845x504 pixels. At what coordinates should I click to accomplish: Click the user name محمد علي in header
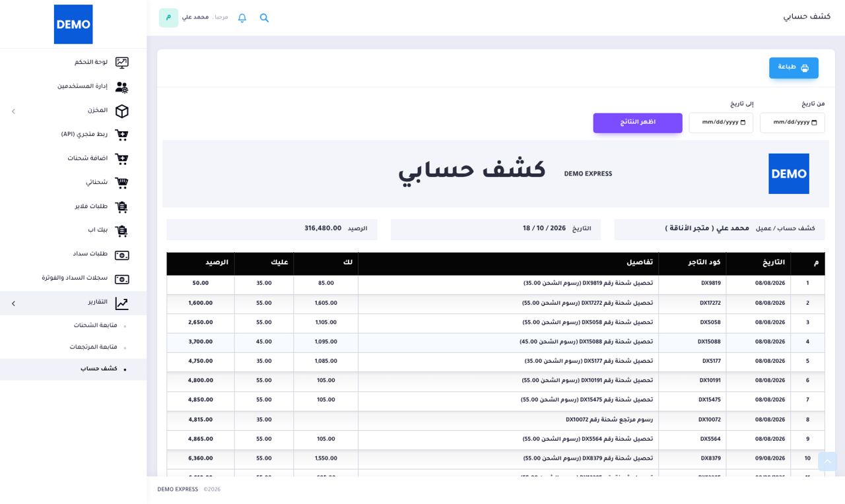[195, 17]
